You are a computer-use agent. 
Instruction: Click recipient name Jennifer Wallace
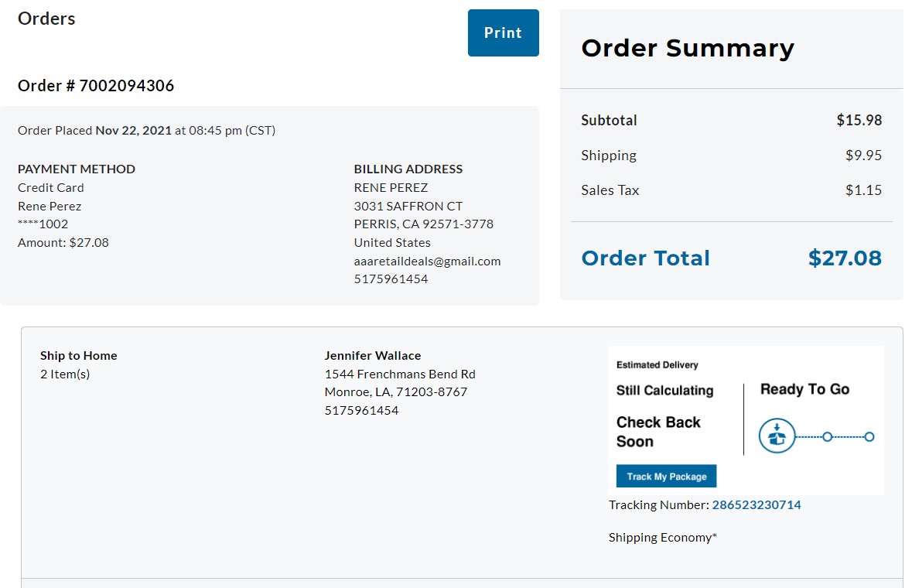click(x=373, y=355)
